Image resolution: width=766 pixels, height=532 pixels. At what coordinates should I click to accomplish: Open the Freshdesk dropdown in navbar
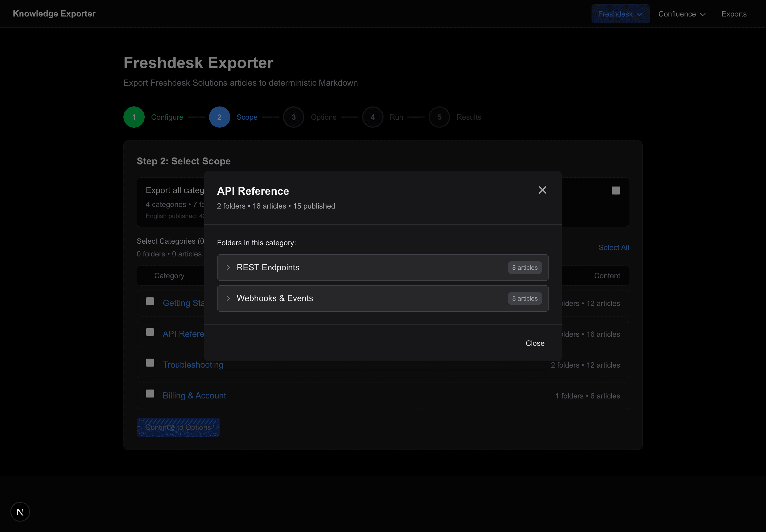coord(620,14)
